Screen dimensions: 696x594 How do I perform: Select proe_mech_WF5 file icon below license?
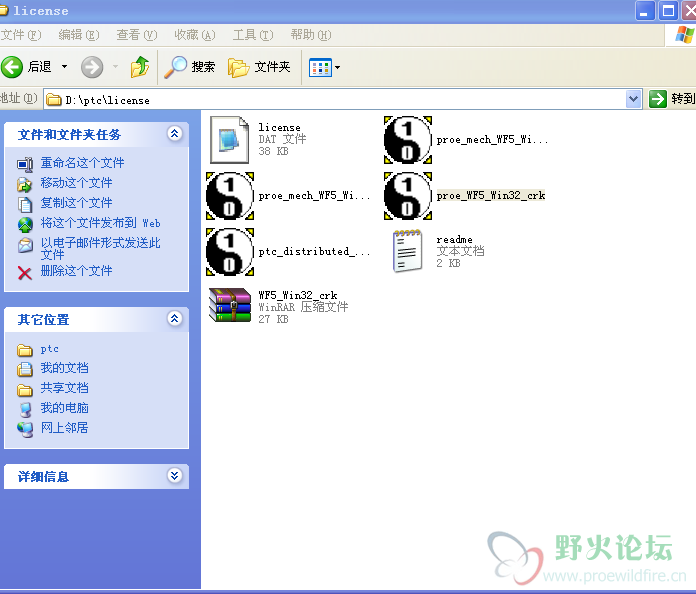(x=229, y=196)
